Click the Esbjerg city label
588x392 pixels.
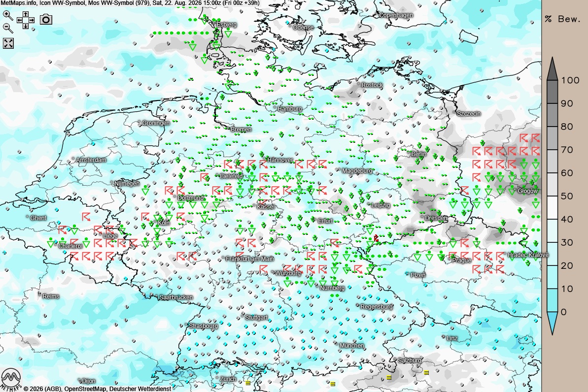(227, 24)
